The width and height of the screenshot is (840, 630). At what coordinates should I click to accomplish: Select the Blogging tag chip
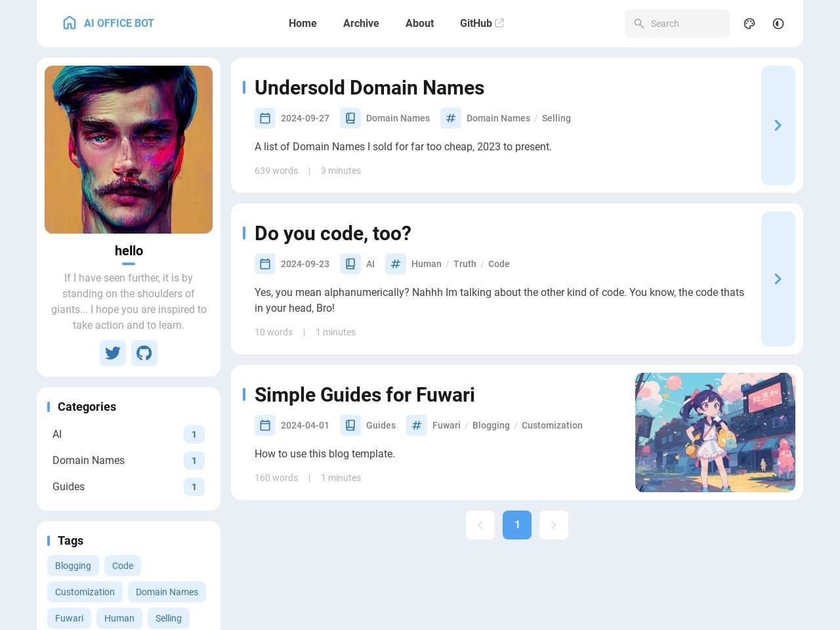[73, 566]
